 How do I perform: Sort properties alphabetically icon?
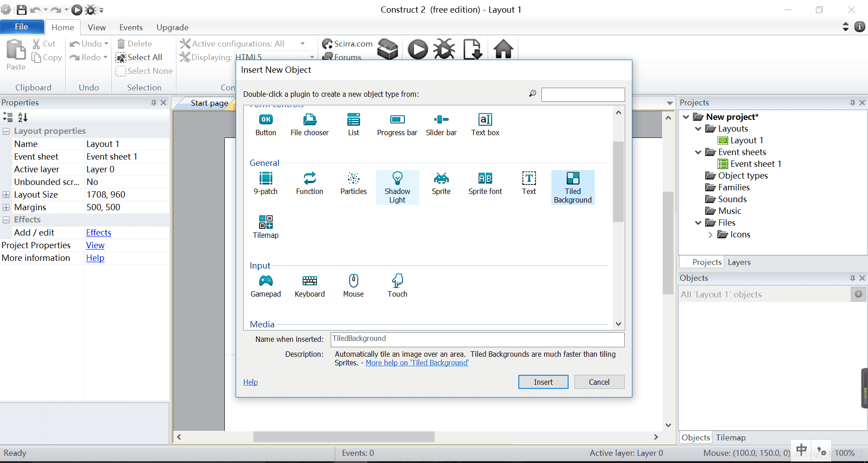click(x=23, y=118)
